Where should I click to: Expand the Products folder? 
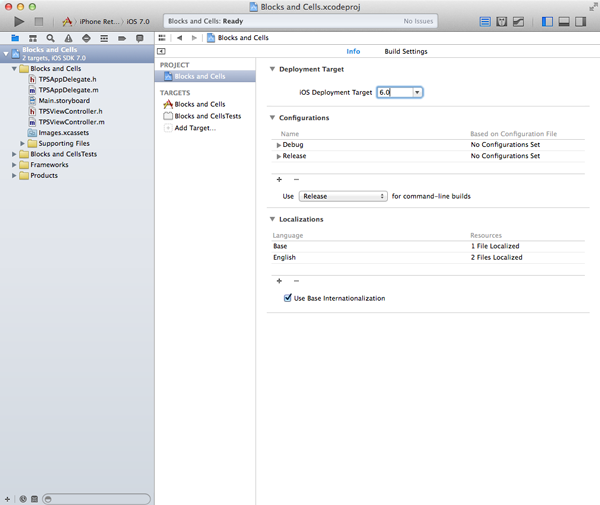(14, 176)
